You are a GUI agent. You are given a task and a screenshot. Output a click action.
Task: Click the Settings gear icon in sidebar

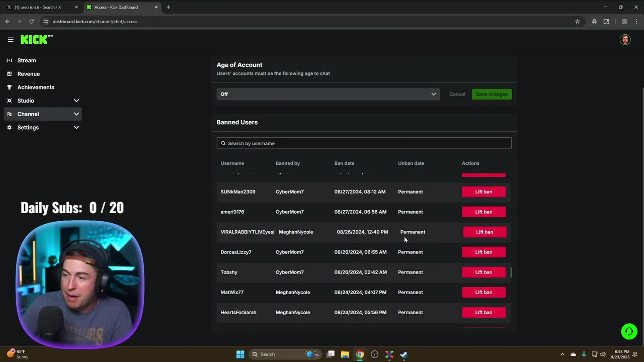9,128
